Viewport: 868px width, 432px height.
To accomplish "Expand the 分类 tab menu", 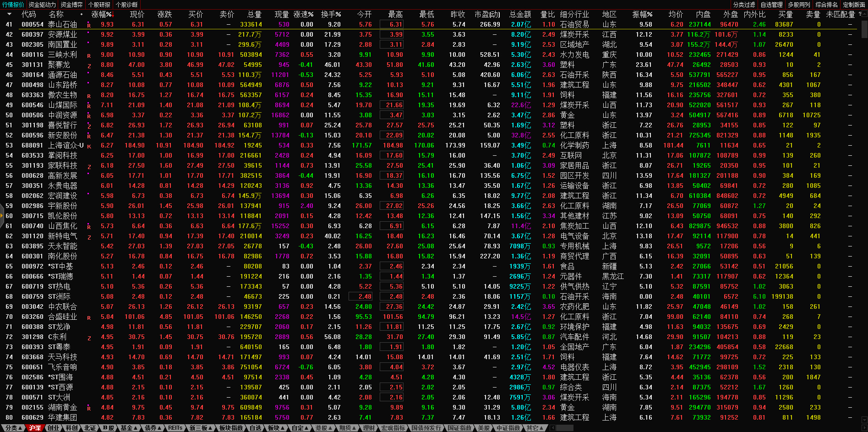I will 13,428.
